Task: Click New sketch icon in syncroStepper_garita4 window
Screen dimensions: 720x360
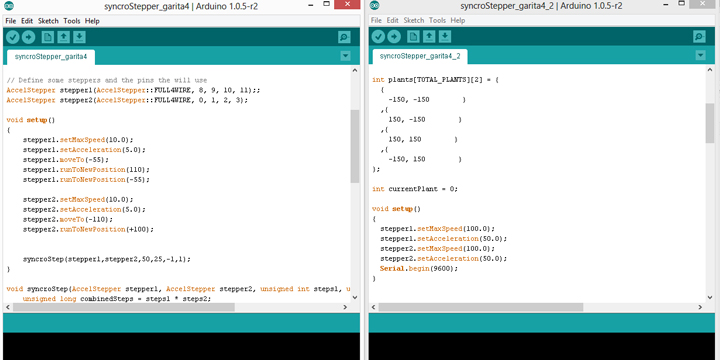Action: pos(48,37)
